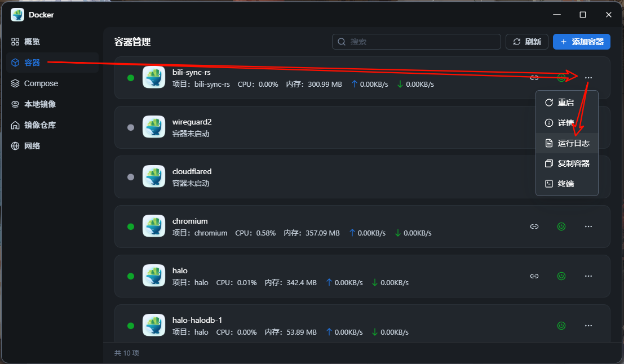Click the 内存: 357.09 MB value
This screenshot has height=364, width=624.
coord(312,233)
